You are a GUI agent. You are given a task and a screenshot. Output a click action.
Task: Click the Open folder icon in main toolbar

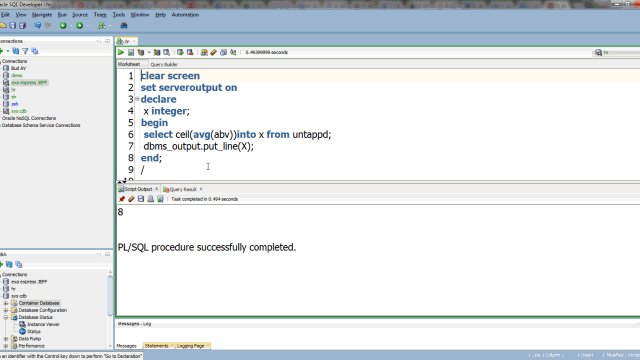coord(3,25)
